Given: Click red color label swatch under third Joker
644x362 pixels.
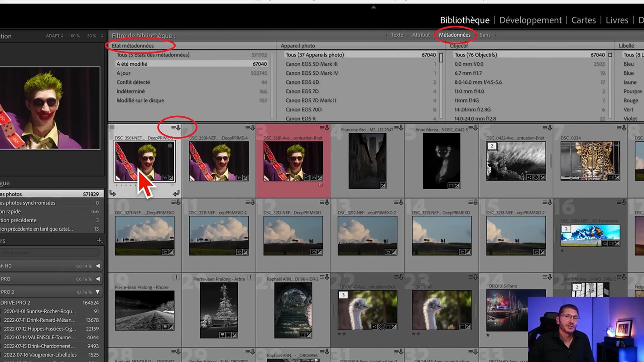Looking at the screenshot, I should click(x=321, y=185).
